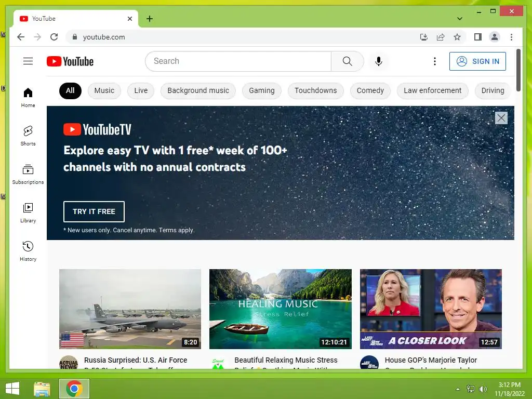Viewport: 532px width, 399px height.
Task: Select the Music filter chip
Action: point(104,90)
